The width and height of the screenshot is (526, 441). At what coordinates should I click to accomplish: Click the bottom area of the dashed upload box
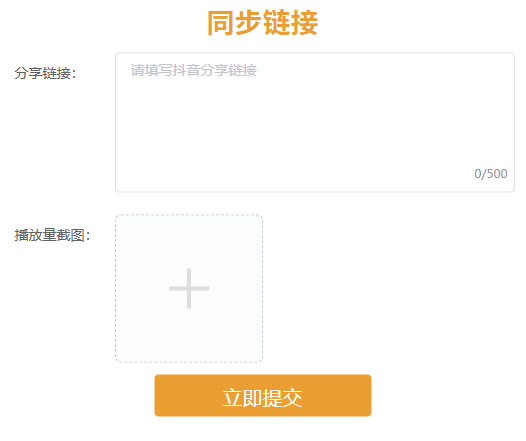pyautogui.click(x=189, y=345)
